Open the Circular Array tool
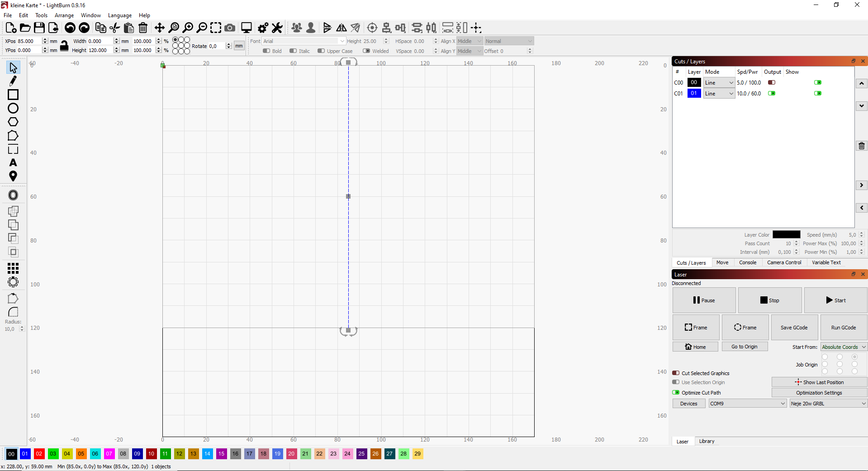The image size is (868, 471). click(x=13, y=282)
